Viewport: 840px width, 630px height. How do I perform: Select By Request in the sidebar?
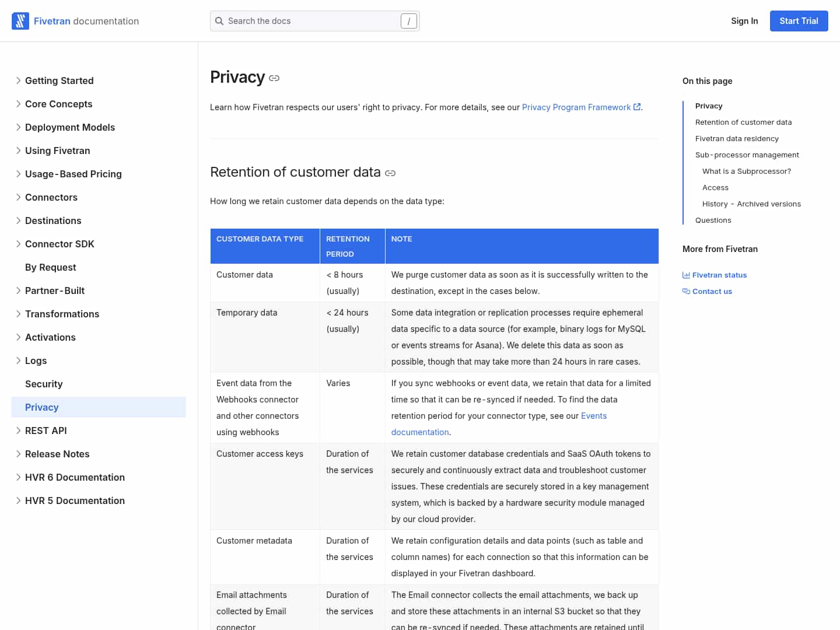coord(51,267)
